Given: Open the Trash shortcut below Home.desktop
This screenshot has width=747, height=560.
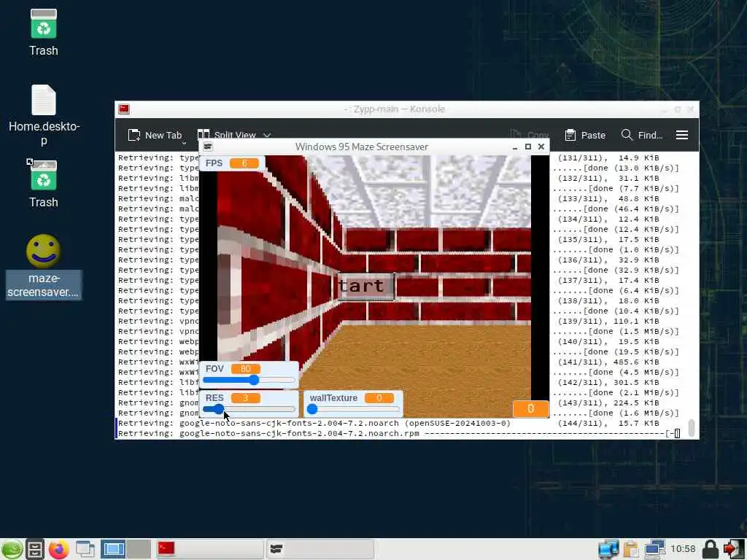Looking at the screenshot, I should 43,175.
